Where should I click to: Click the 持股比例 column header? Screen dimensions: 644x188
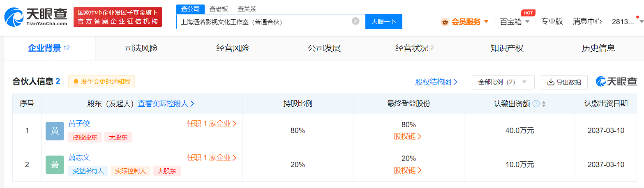point(298,104)
